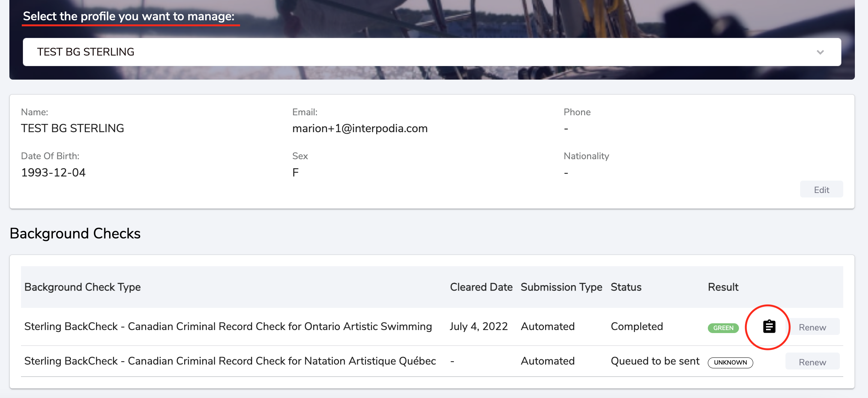Renew the Natation Artistique Québec background check
This screenshot has width=868, height=398.
pyautogui.click(x=812, y=362)
